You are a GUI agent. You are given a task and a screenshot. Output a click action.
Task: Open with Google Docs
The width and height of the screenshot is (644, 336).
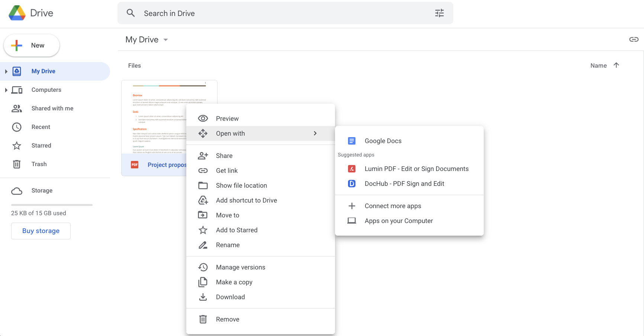pos(409,141)
